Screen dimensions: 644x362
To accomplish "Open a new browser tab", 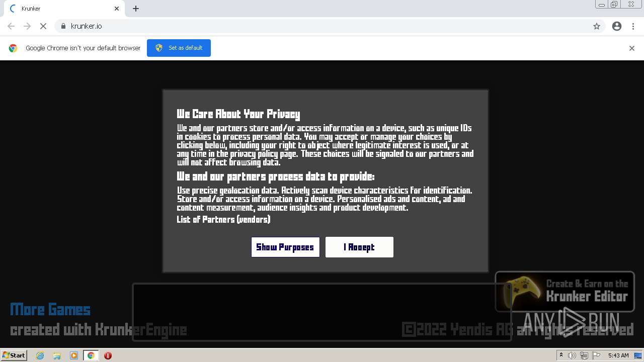I will tap(136, 9).
